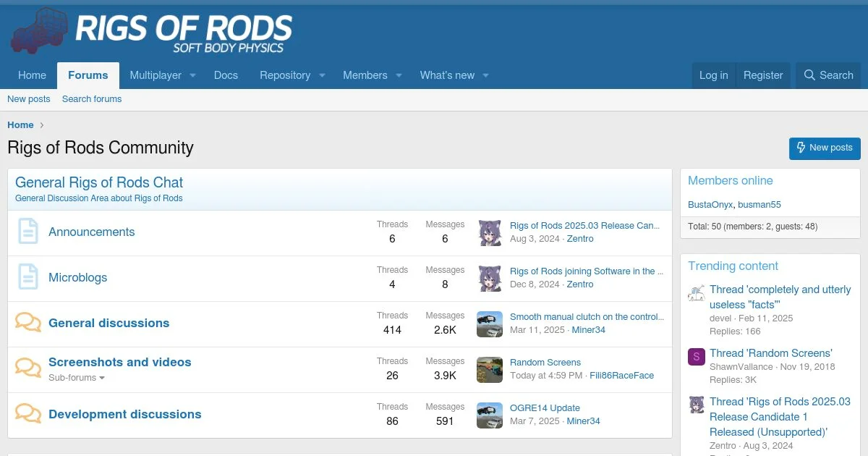Click busman55 member link
The height and width of the screenshot is (456, 868).
pos(759,205)
